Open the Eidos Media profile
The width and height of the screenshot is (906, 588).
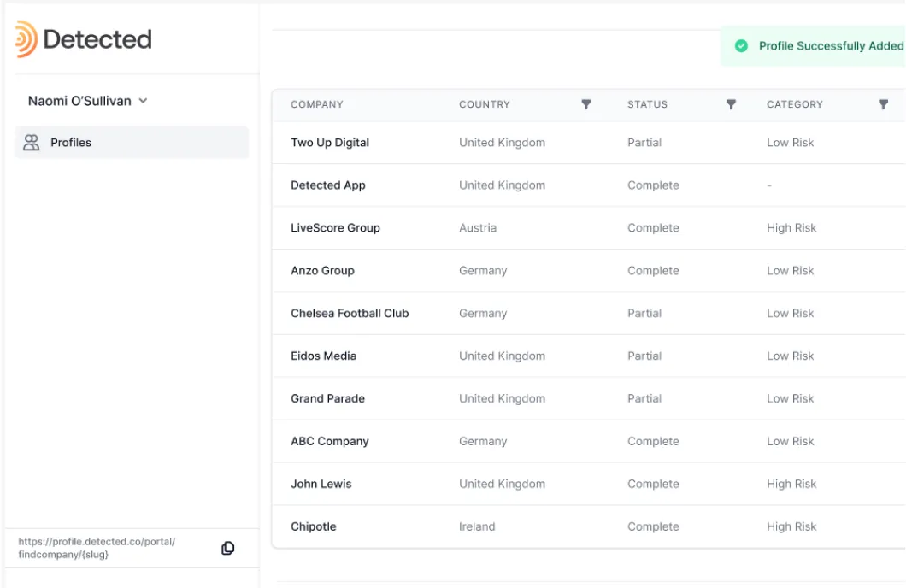[324, 356]
